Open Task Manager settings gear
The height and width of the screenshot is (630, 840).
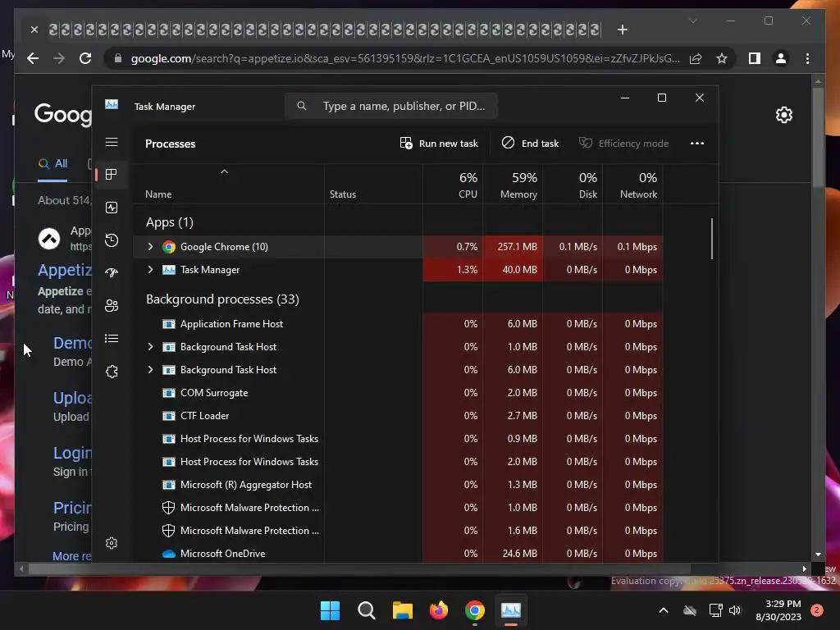112,543
